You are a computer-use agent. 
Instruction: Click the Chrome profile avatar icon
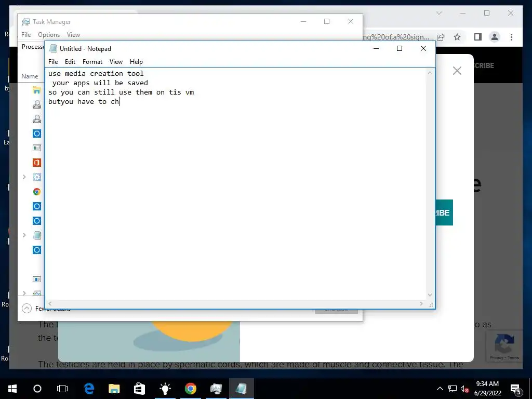(x=495, y=37)
